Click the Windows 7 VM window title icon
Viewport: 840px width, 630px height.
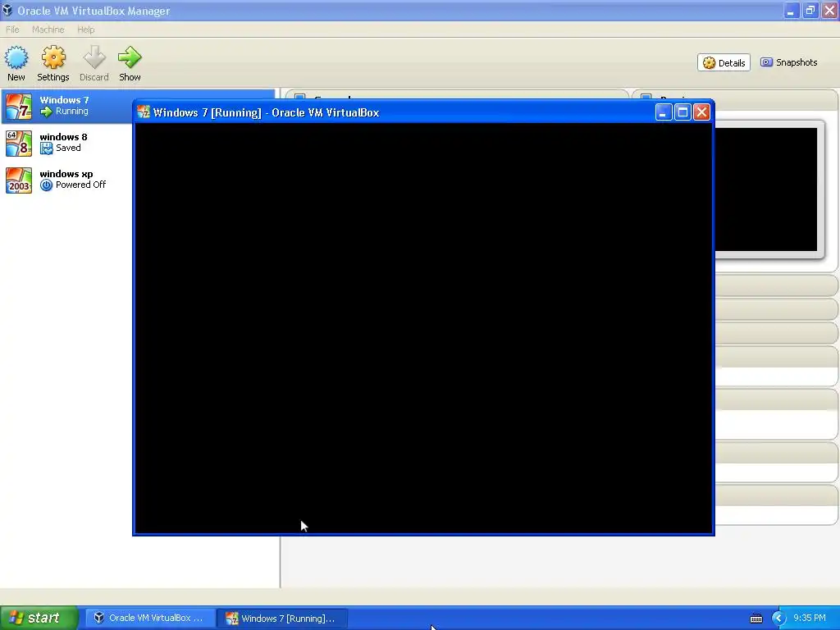143,112
